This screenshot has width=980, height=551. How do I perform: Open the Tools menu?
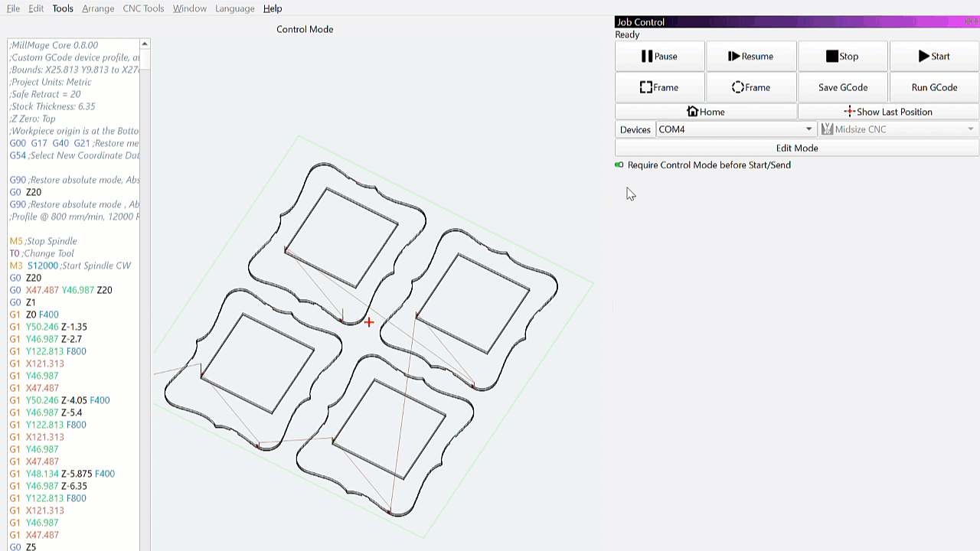pyautogui.click(x=63, y=8)
